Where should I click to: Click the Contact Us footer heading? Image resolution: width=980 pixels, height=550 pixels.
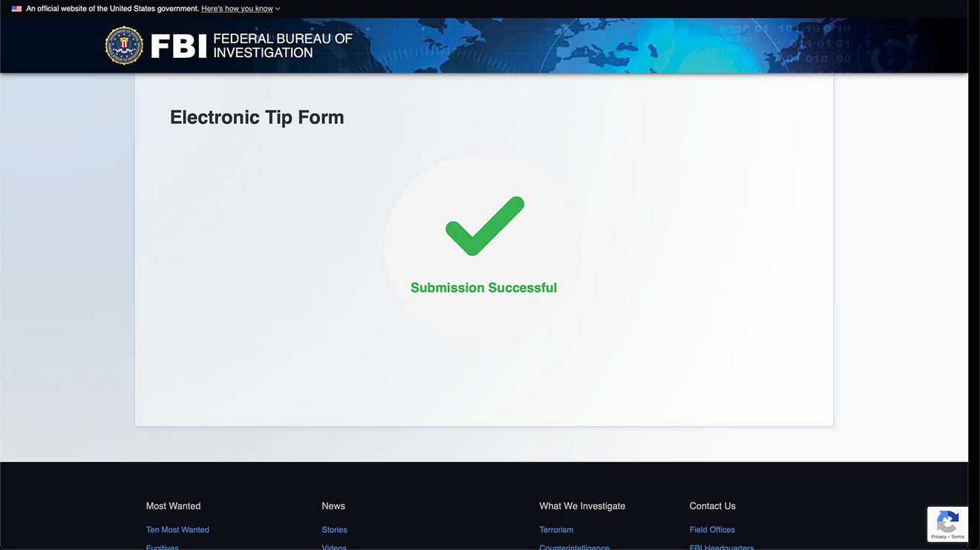click(713, 506)
